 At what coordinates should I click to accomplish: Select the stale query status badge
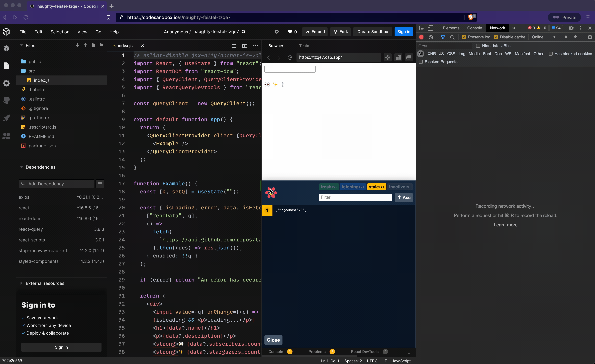376,187
